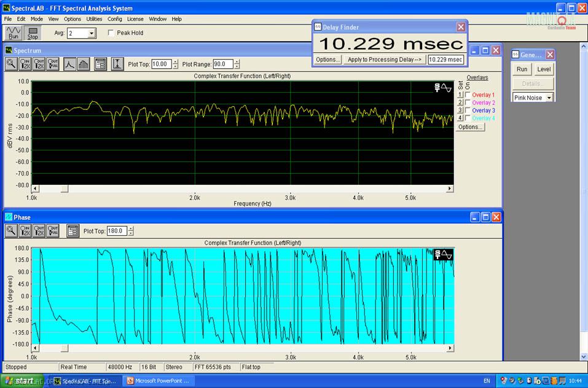Click the SpectraLAB application title icon
This screenshot has height=388, width=588.
(x=6, y=8)
